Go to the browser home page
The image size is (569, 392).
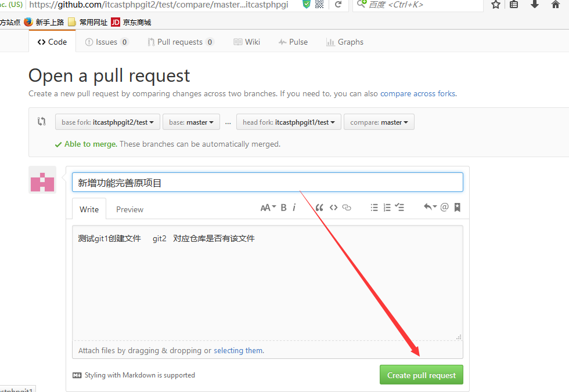[x=555, y=4]
